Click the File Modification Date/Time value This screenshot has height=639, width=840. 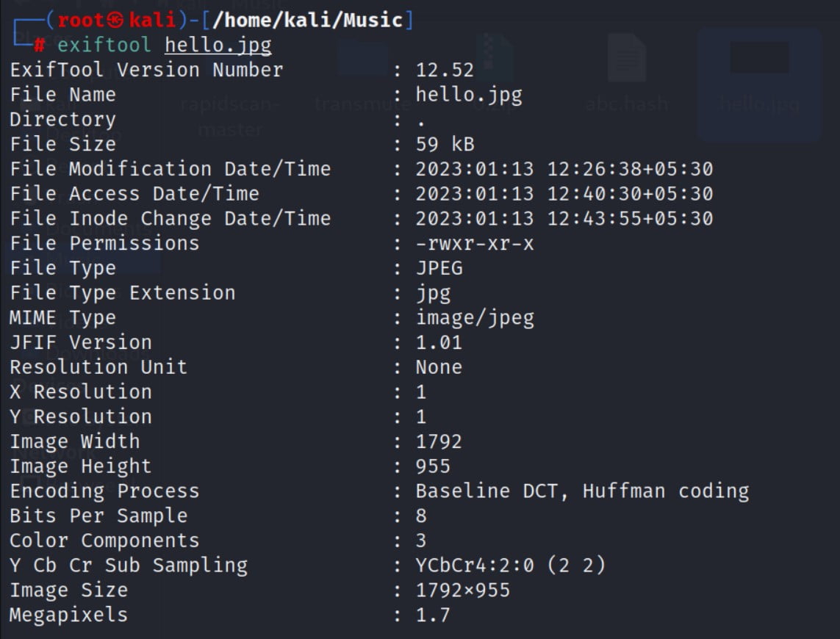[x=564, y=170]
